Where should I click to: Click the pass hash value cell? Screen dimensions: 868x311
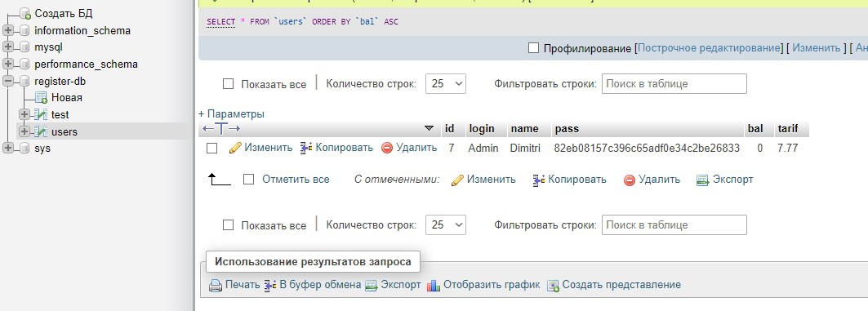648,149
